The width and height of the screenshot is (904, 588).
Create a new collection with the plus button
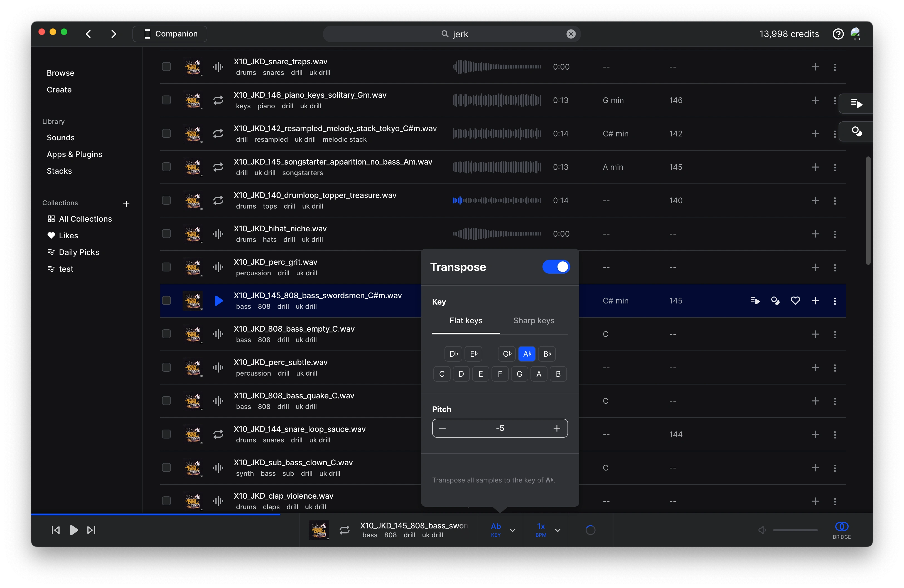click(x=126, y=204)
